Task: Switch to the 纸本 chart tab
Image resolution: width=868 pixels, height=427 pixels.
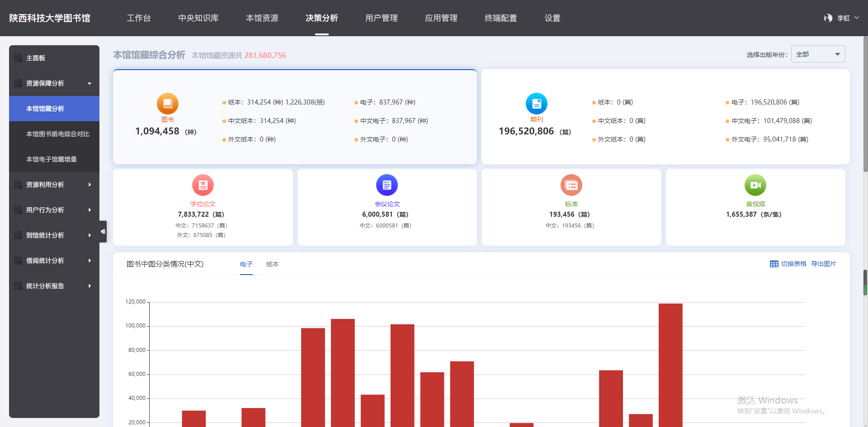Action: pos(272,264)
